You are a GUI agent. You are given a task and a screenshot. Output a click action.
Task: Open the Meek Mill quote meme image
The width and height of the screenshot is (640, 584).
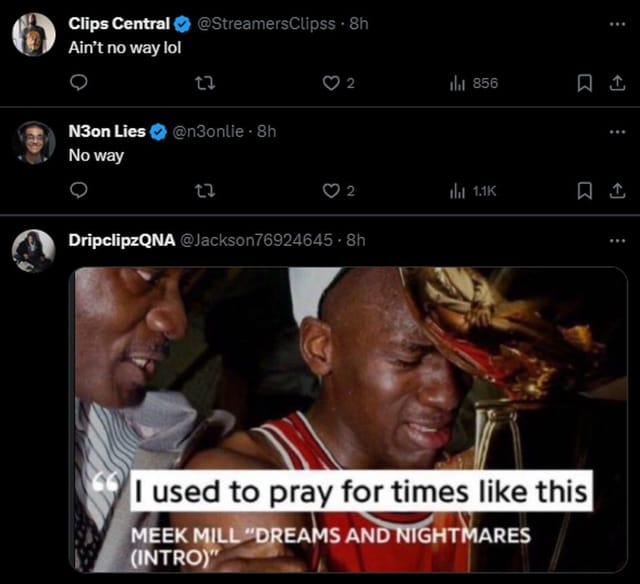[x=349, y=418]
